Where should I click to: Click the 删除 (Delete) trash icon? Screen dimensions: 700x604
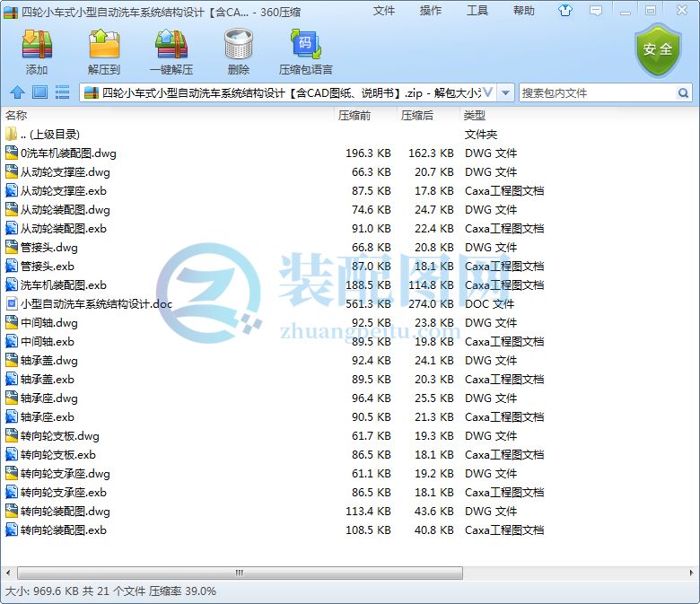point(239,44)
